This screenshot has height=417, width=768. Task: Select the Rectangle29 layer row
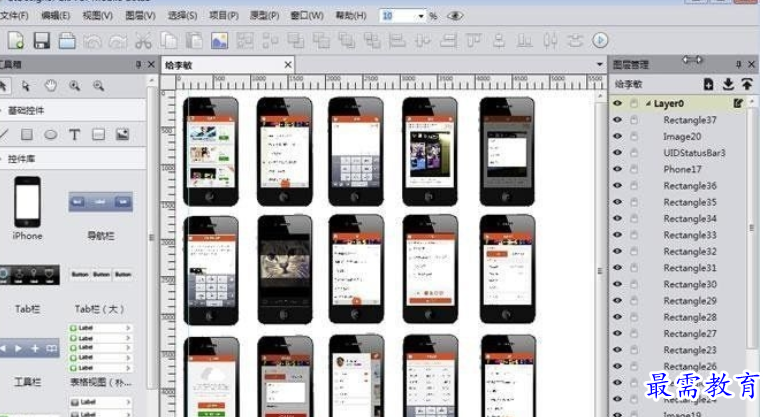678,300
